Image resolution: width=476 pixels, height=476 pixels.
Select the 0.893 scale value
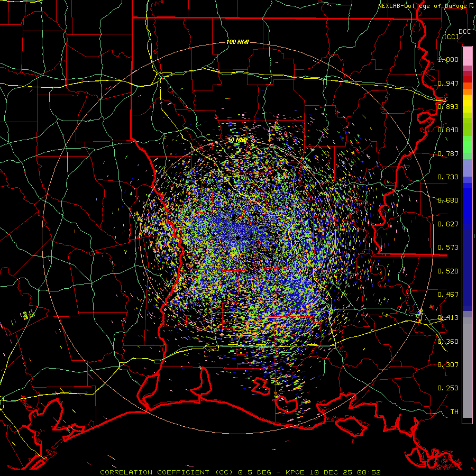point(448,106)
